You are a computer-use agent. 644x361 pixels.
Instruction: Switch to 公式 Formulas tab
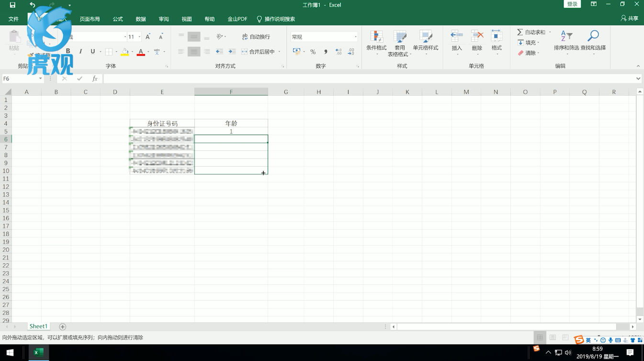click(118, 19)
